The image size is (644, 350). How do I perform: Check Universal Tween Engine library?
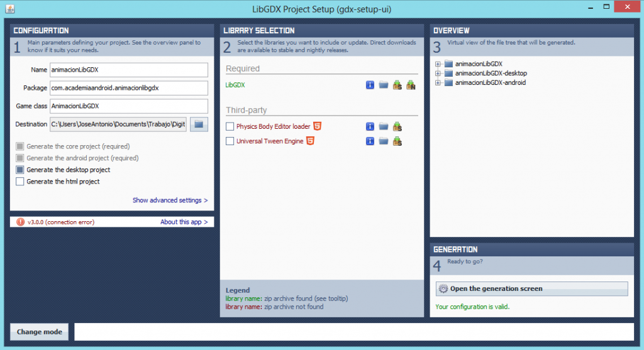point(230,141)
